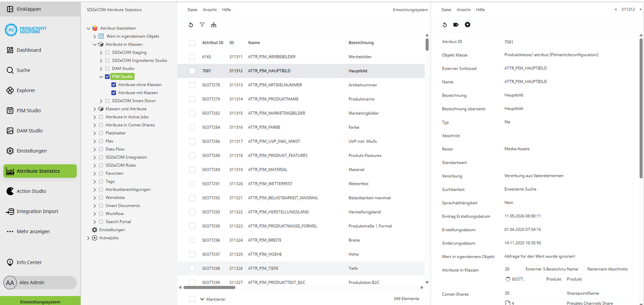Expand ActiveJobs tree node
The image size is (644, 305).
[88, 238]
